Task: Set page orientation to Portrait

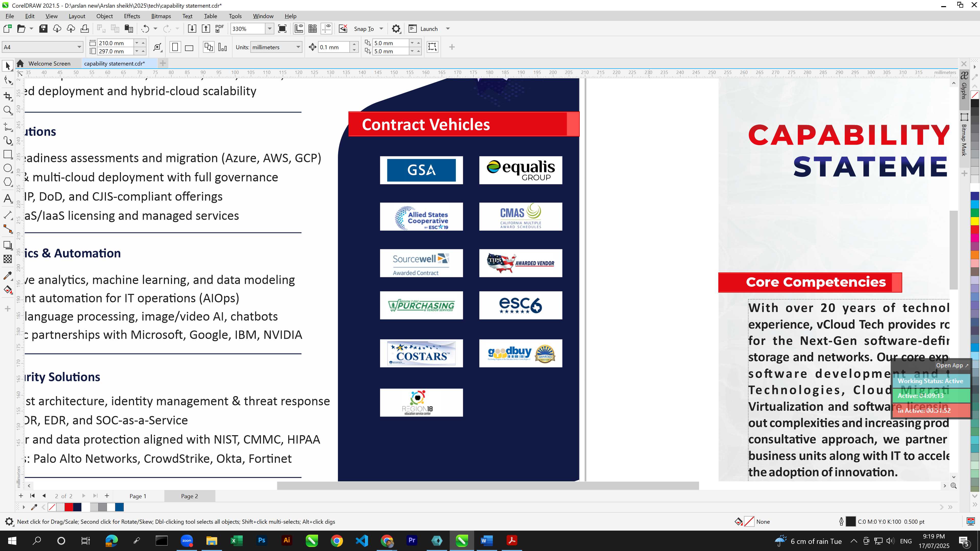Action: [175, 47]
